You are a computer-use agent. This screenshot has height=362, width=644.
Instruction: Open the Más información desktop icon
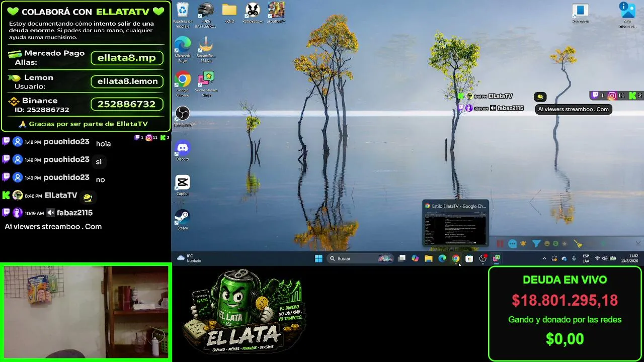pyautogui.click(x=627, y=15)
